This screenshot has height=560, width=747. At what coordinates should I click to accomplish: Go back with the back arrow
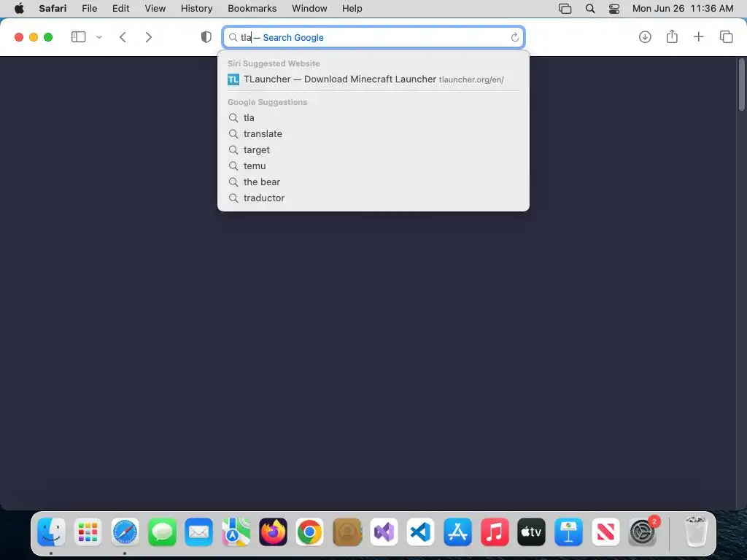pos(123,37)
